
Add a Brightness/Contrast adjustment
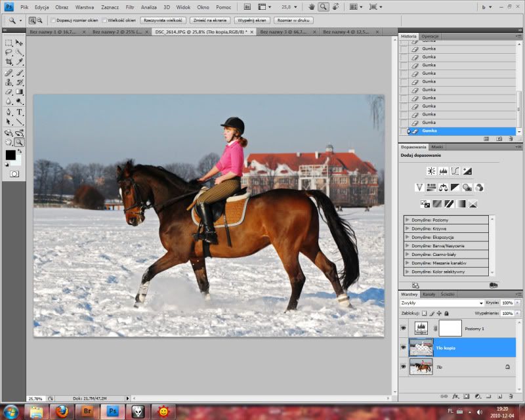pyautogui.click(x=431, y=171)
